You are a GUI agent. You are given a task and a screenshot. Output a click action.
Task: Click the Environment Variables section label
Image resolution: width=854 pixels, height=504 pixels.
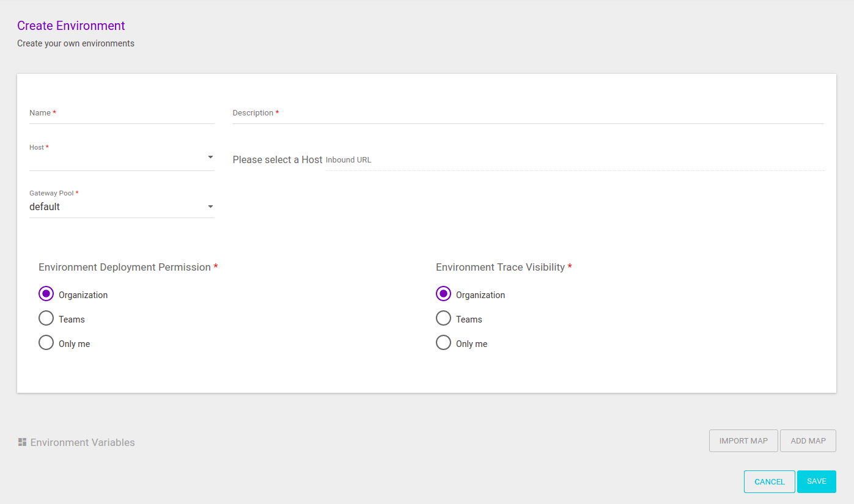point(83,442)
